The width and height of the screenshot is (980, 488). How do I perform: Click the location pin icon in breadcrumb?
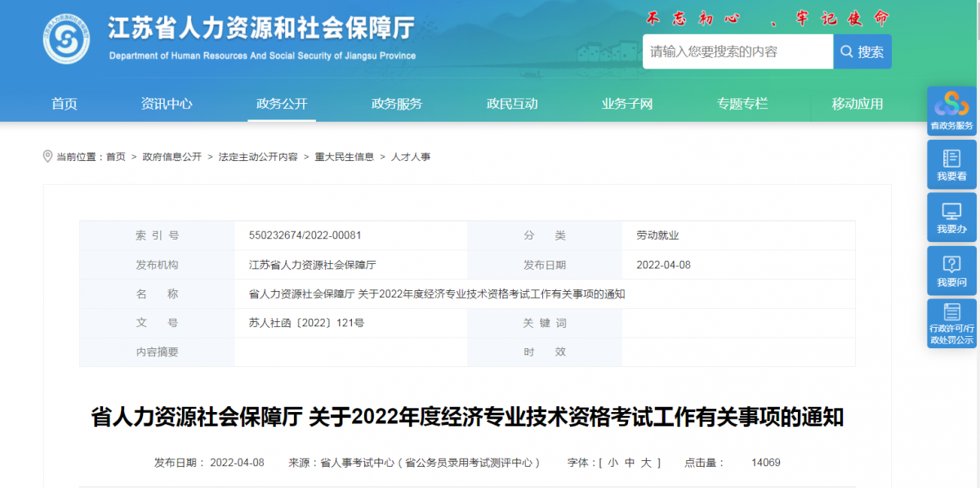[47, 156]
